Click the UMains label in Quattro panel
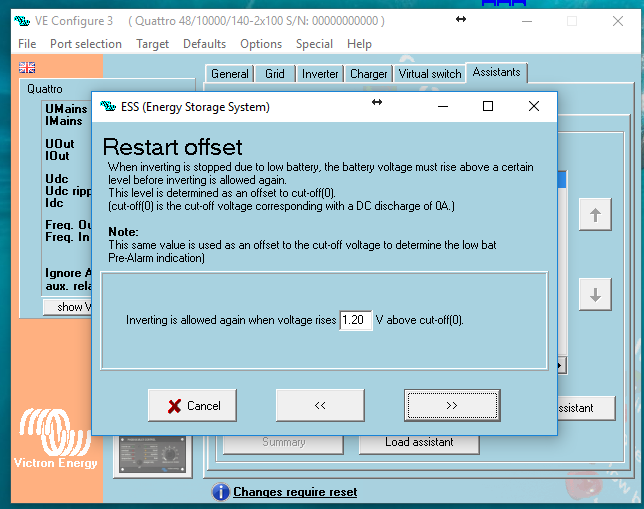This screenshot has height=509, width=644. (x=66, y=109)
